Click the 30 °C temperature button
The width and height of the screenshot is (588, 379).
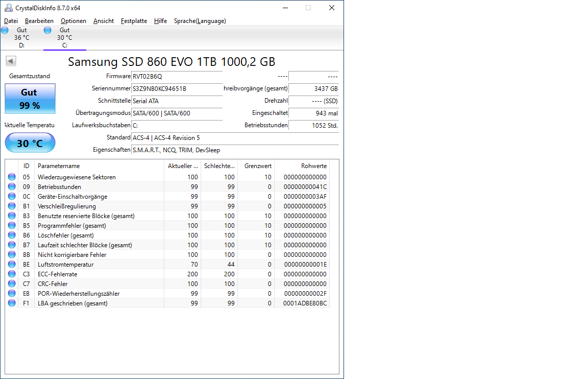30,143
